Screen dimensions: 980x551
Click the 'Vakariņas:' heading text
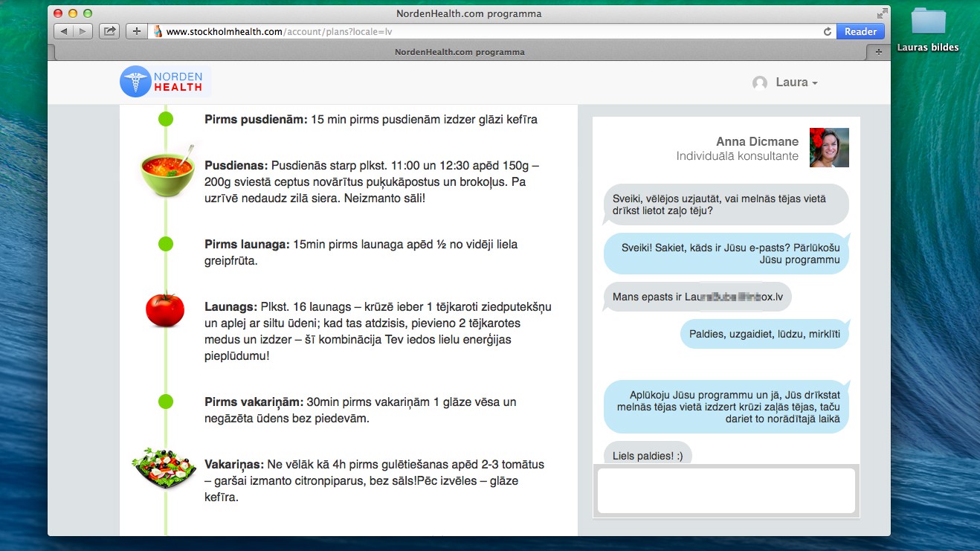click(x=235, y=464)
